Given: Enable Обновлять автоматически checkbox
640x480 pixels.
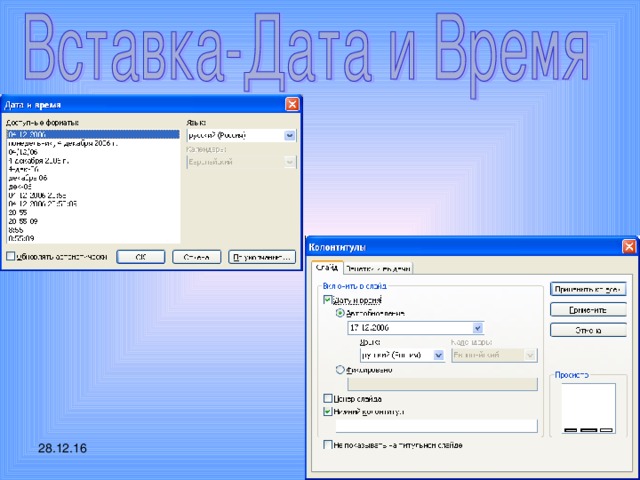Looking at the screenshot, I should tap(11, 256).
